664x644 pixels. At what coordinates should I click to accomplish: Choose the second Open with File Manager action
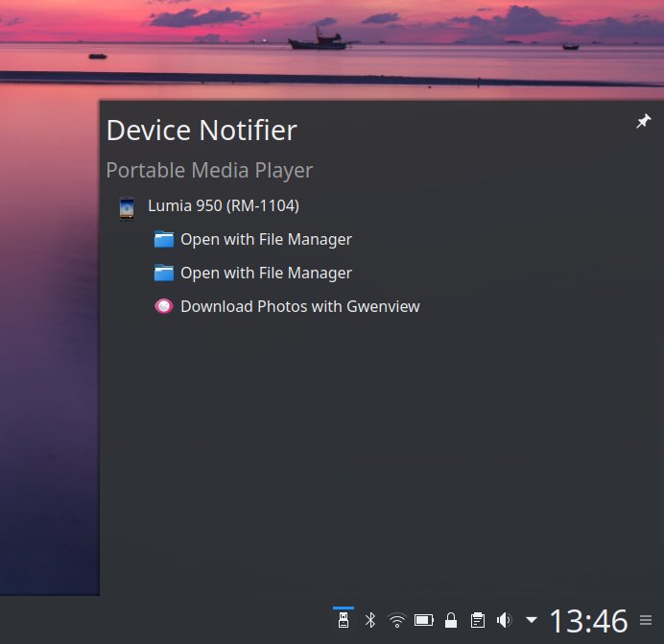266,274
